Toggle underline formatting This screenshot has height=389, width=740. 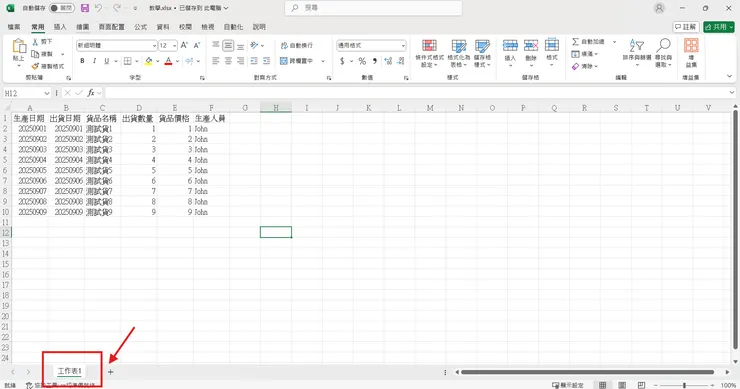(x=107, y=61)
